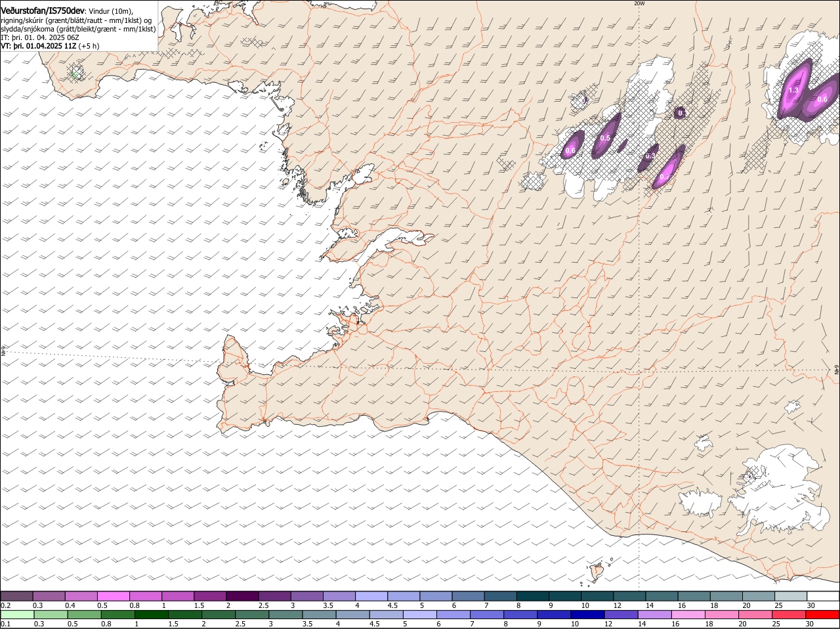Viewport: 840px width, 629px height.
Task: Click the small island off the south coast
Action: click(597, 572)
